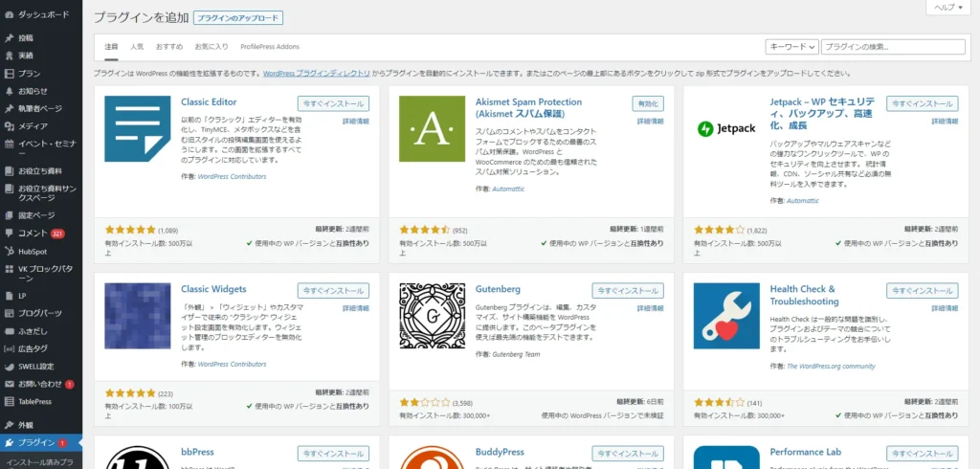
Task: Click the コメント speech bubble icon
Action: click(x=9, y=234)
